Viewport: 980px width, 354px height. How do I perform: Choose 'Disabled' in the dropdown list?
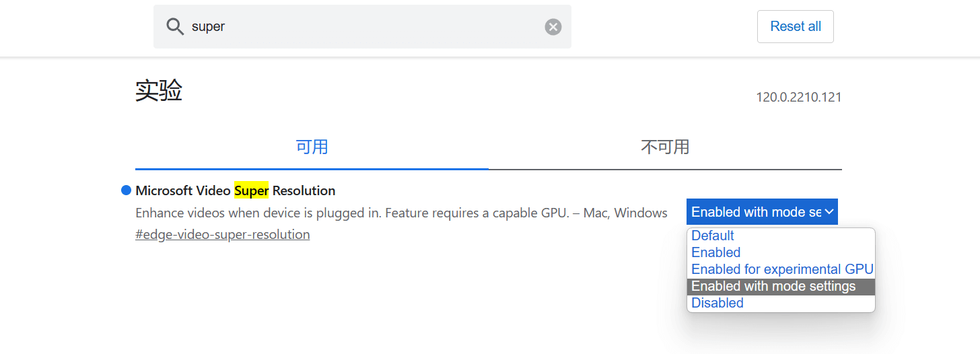point(717,303)
